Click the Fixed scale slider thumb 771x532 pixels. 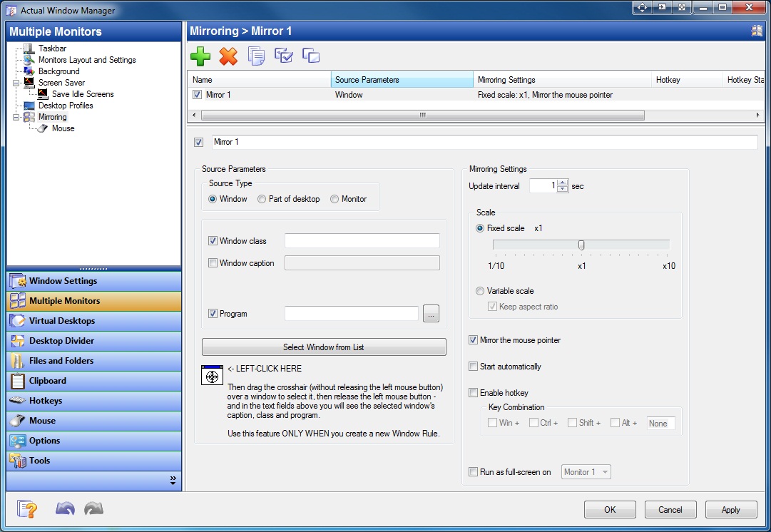click(581, 245)
